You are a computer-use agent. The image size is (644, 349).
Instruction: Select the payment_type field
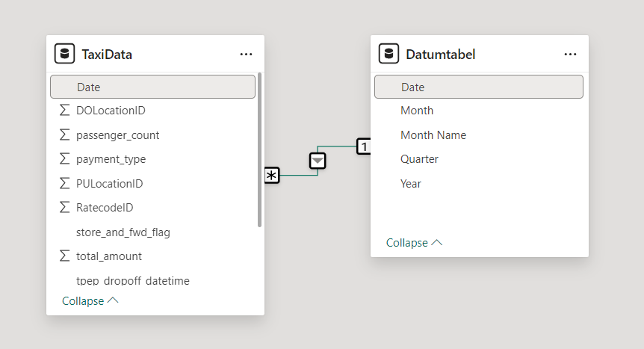[x=111, y=159]
